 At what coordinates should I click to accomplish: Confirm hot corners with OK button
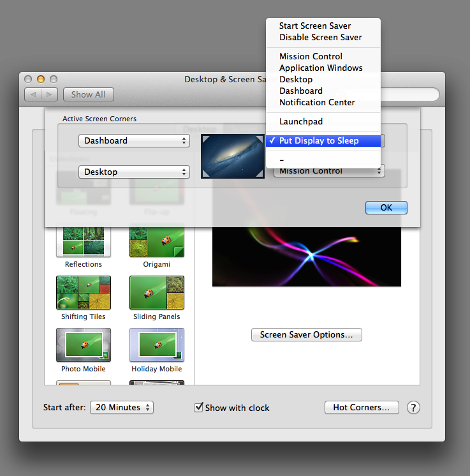386,207
